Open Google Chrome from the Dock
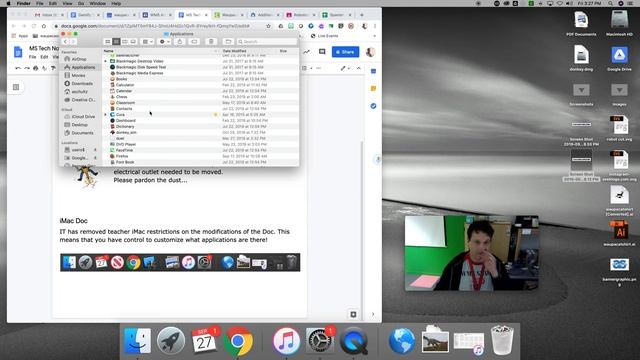640x360 pixels. pyautogui.click(x=238, y=340)
